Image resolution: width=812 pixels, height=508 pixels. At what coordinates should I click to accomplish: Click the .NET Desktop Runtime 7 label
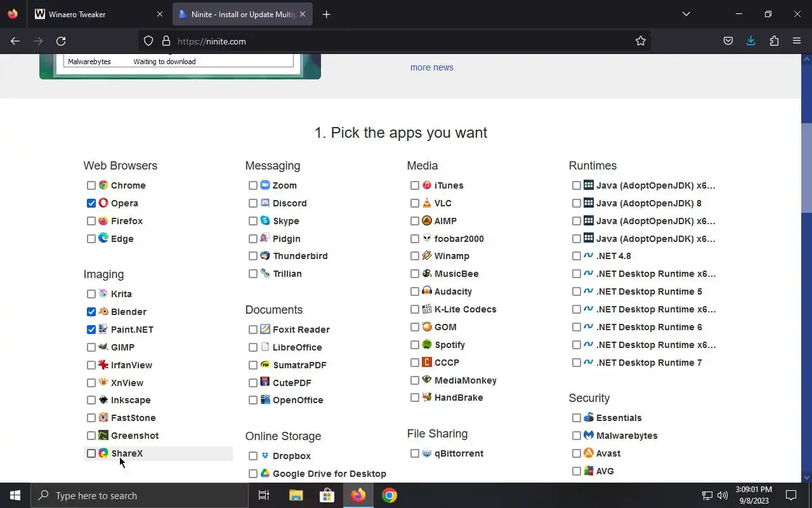point(649,363)
